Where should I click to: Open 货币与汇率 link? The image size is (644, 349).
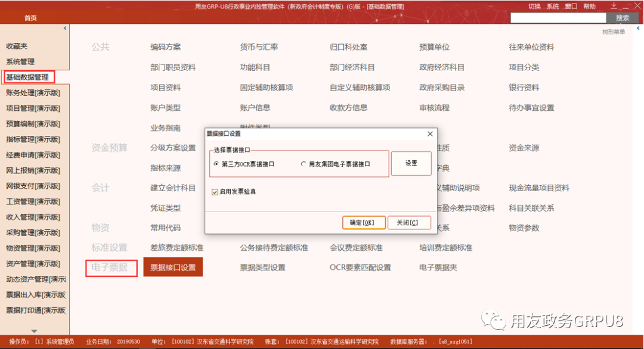259,47
